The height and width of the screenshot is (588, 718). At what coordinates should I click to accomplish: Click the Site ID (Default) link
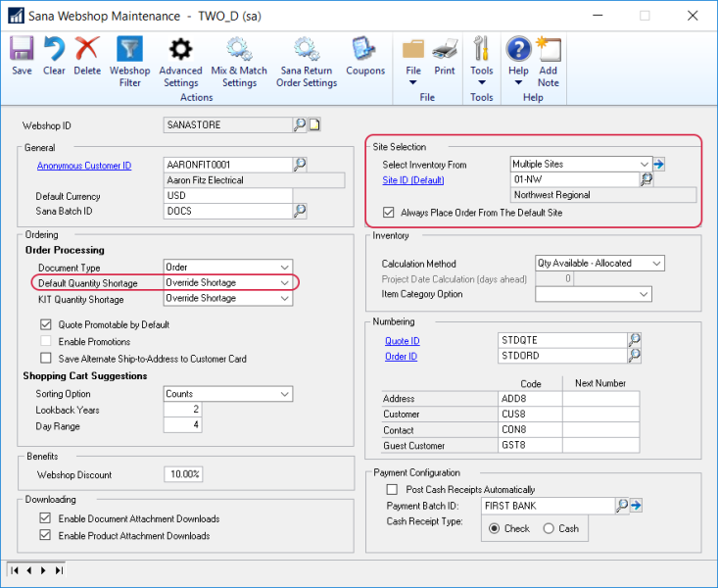(413, 180)
